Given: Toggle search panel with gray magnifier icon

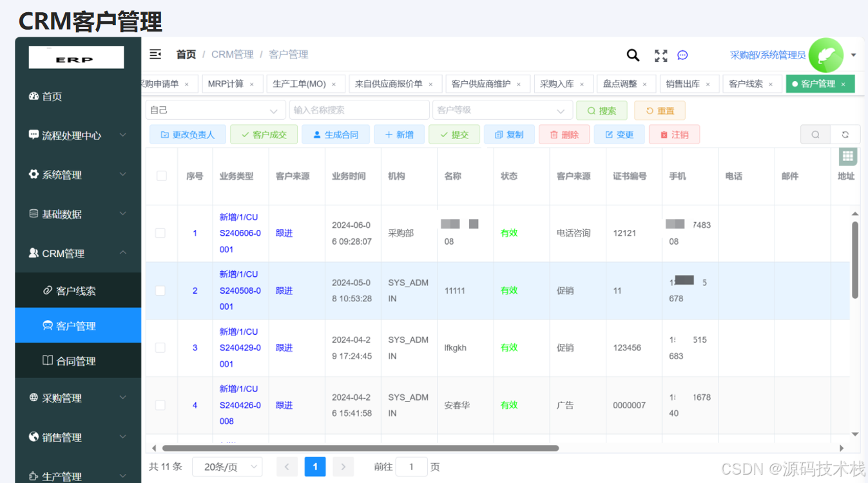Looking at the screenshot, I should click(815, 135).
